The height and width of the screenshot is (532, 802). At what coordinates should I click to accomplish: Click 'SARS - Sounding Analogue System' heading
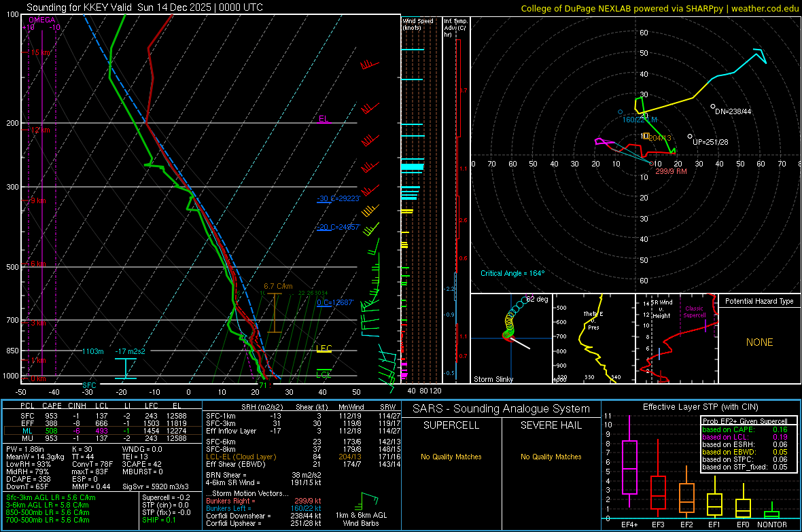tap(502, 408)
